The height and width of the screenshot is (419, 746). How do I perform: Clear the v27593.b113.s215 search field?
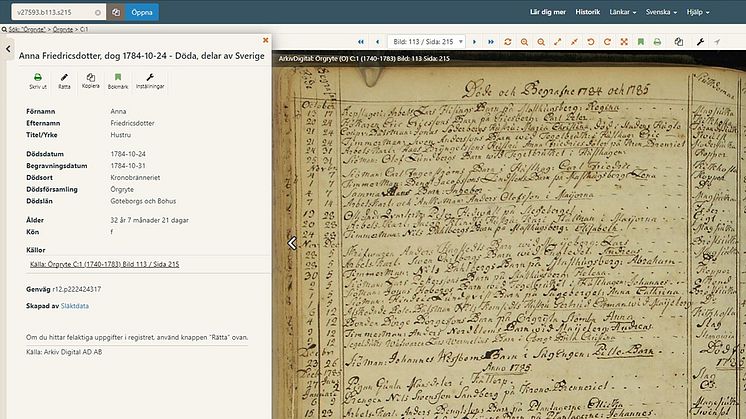pyautogui.click(x=98, y=12)
